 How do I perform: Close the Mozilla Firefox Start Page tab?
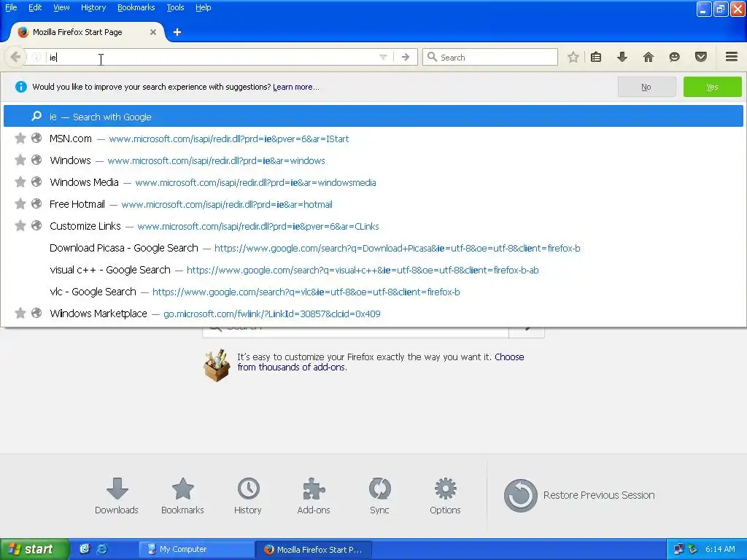pyautogui.click(x=153, y=32)
